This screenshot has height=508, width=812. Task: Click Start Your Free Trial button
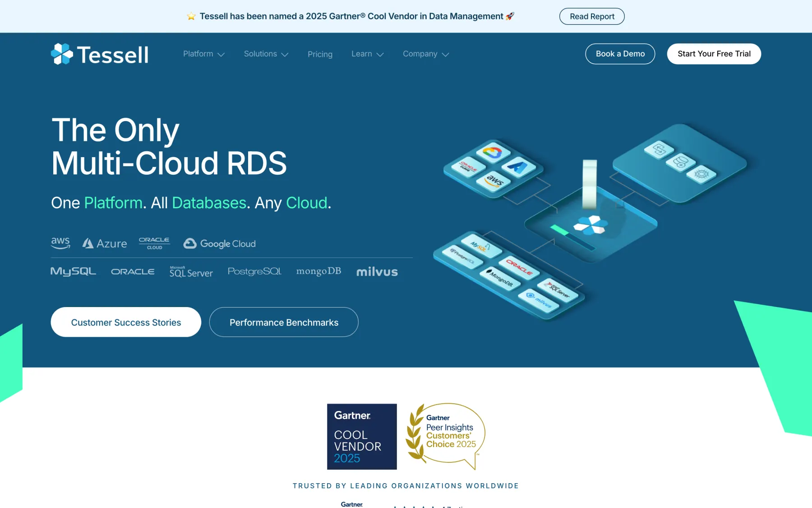[x=714, y=54]
